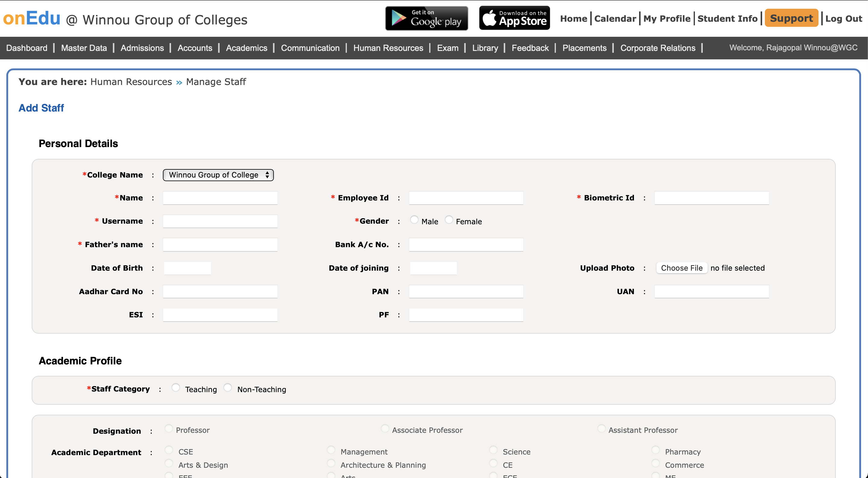Open the Academics menu

pyautogui.click(x=246, y=48)
